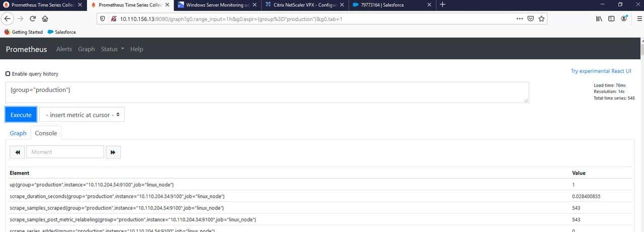Step back in time with rewind button

pyautogui.click(x=18, y=152)
